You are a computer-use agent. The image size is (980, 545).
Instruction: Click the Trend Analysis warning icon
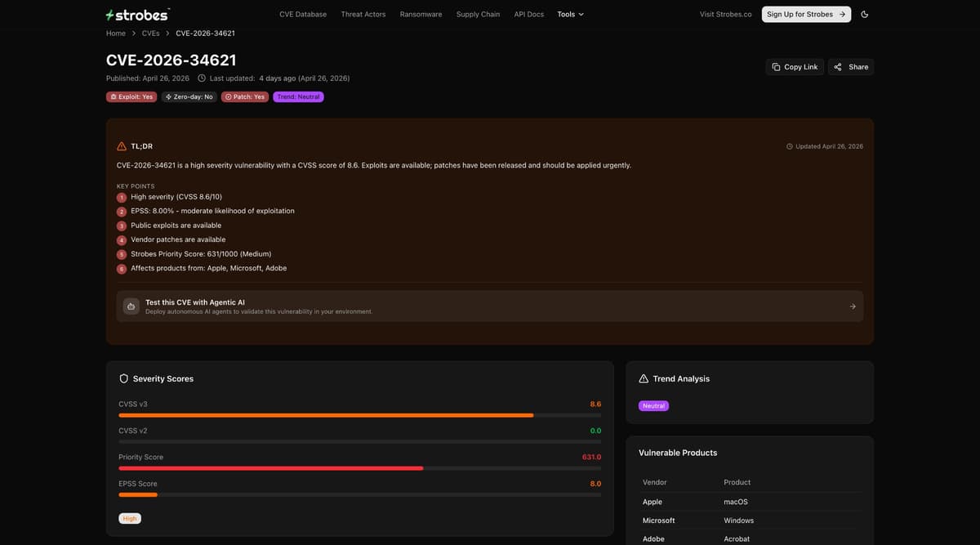coord(644,378)
